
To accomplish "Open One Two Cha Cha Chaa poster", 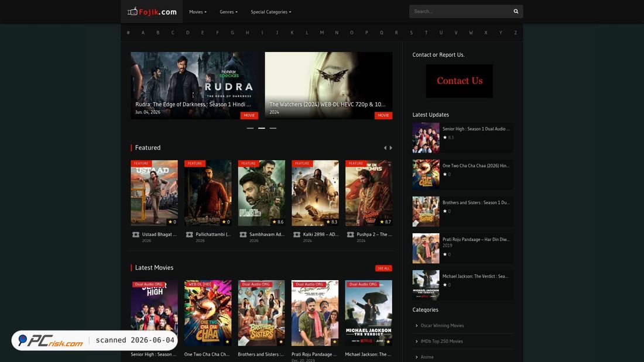I will (208, 313).
